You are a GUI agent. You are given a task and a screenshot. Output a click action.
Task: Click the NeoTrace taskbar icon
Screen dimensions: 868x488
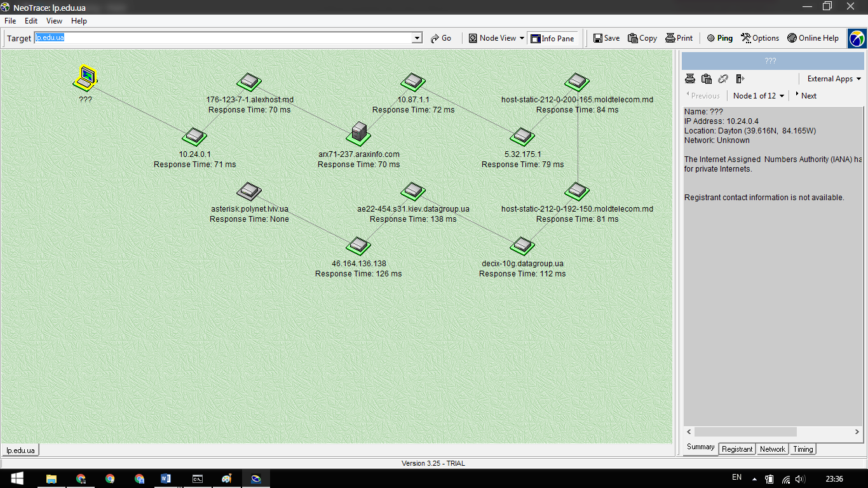click(255, 478)
